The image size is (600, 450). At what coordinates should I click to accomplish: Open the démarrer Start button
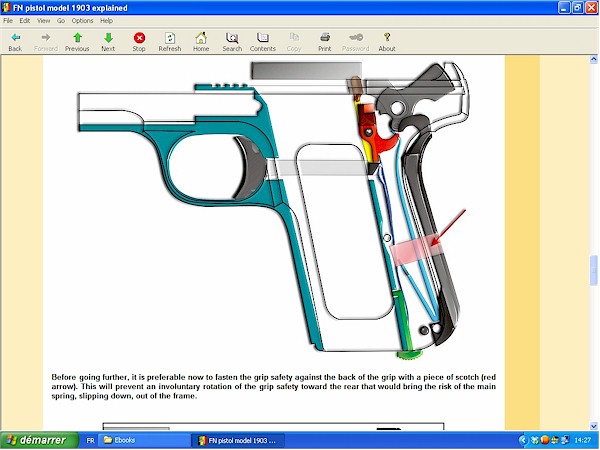(39, 440)
